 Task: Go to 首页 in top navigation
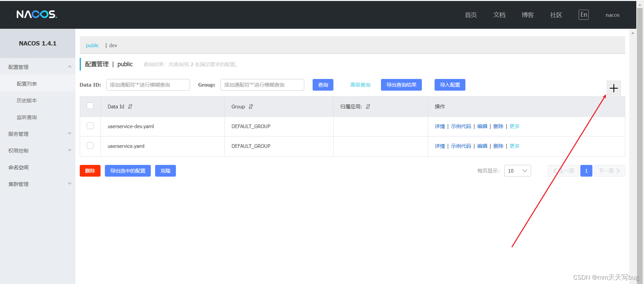pyautogui.click(x=471, y=15)
